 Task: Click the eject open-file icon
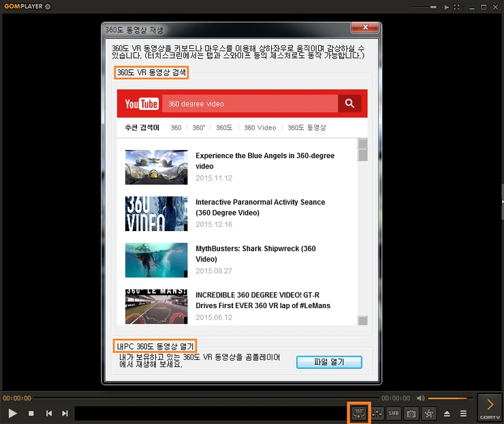pyautogui.click(x=447, y=414)
